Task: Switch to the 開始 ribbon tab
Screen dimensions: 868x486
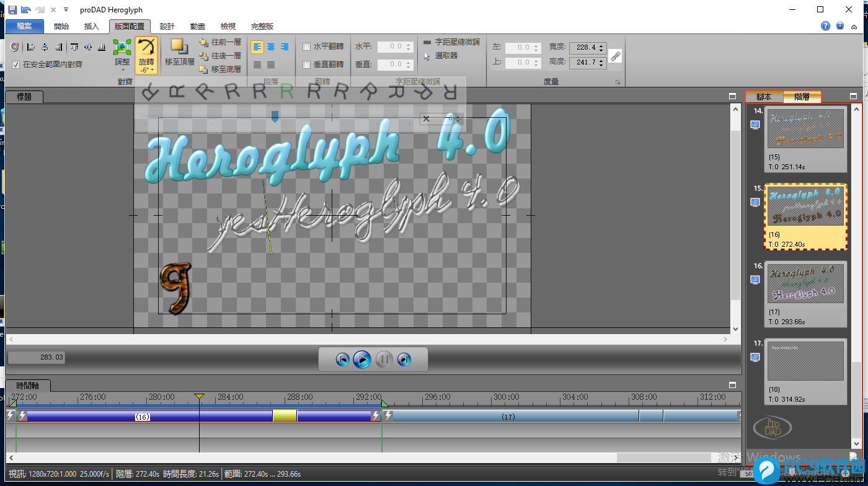Action: (x=61, y=26)
